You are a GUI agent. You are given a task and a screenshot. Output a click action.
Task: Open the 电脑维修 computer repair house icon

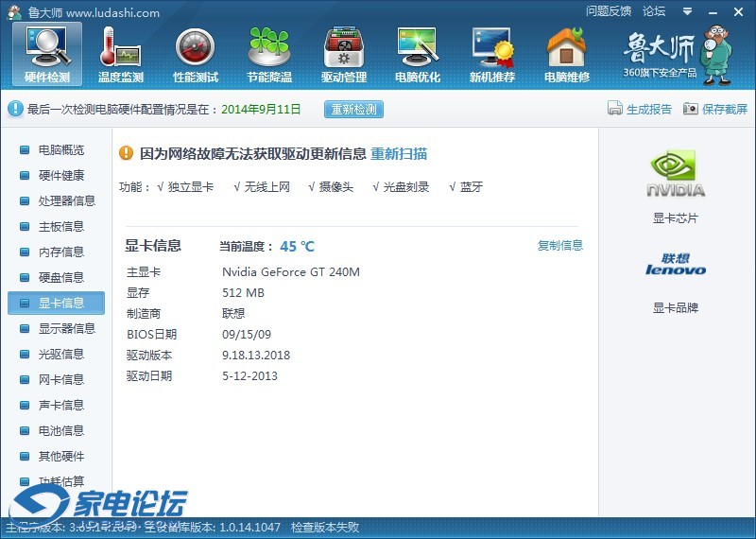(x=566, y=54)
